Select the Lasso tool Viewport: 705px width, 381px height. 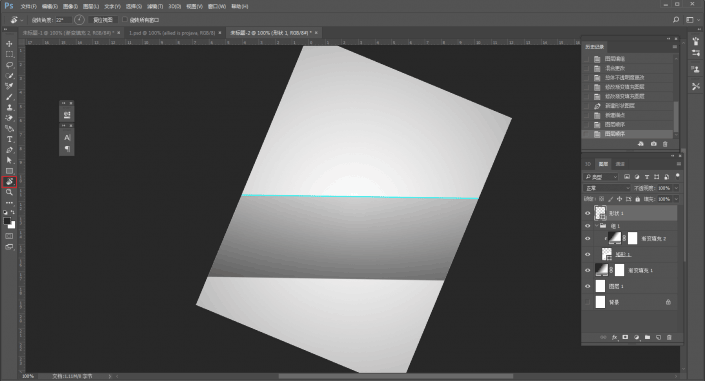tap(9, 65)
